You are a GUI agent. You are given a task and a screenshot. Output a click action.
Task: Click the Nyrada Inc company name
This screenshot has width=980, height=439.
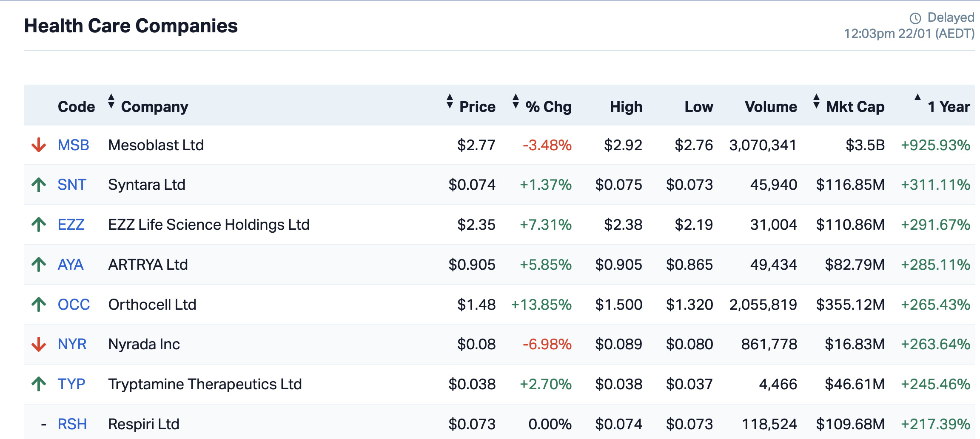click(x=144, y=344)
